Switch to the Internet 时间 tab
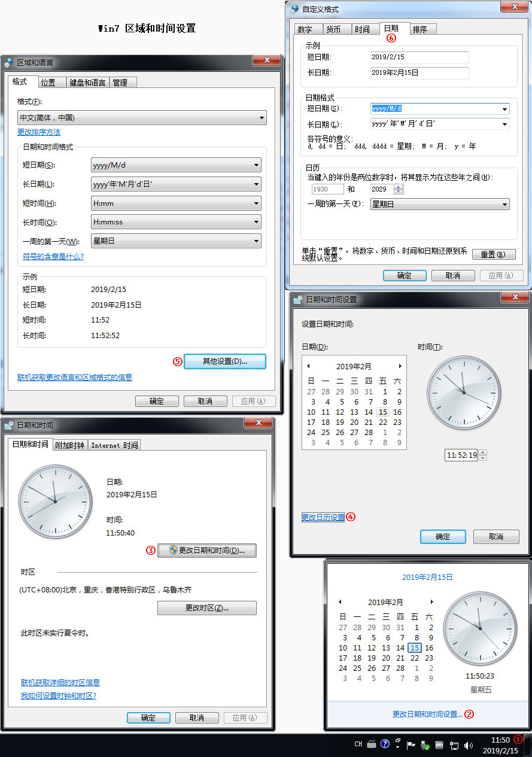 tap(114, 445)
